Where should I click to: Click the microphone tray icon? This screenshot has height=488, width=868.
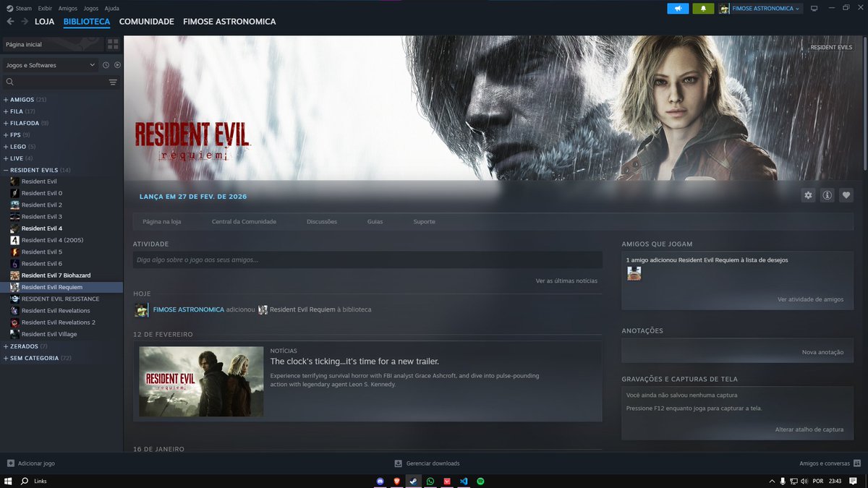pos(783,481)
